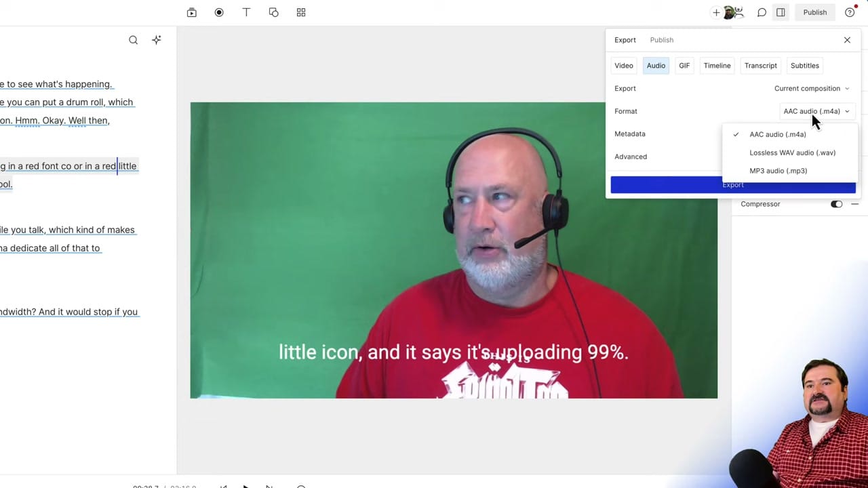Image resolution: width=868 pixels, height=488 pixels.
Task: Open the Help question mark icon
Action: [850, 12]
